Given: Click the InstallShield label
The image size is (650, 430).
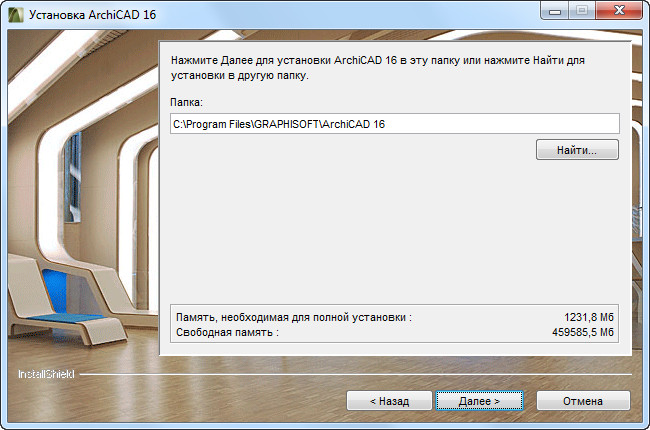Looking at the screenshot, I should click(46, 374).
